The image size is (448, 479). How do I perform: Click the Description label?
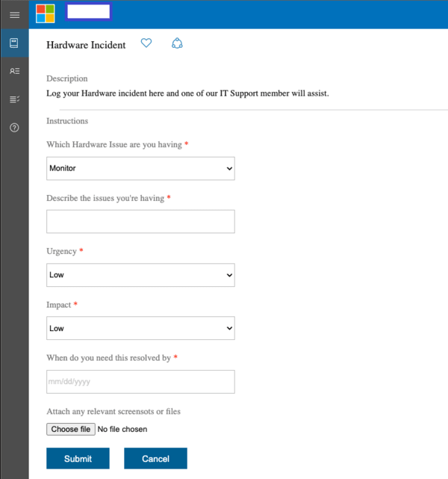click(67, 78)
